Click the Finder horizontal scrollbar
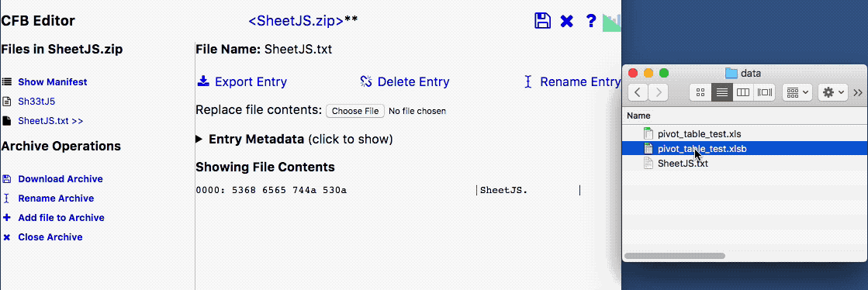Screen dimensions: 868x290 click(674, 256)
